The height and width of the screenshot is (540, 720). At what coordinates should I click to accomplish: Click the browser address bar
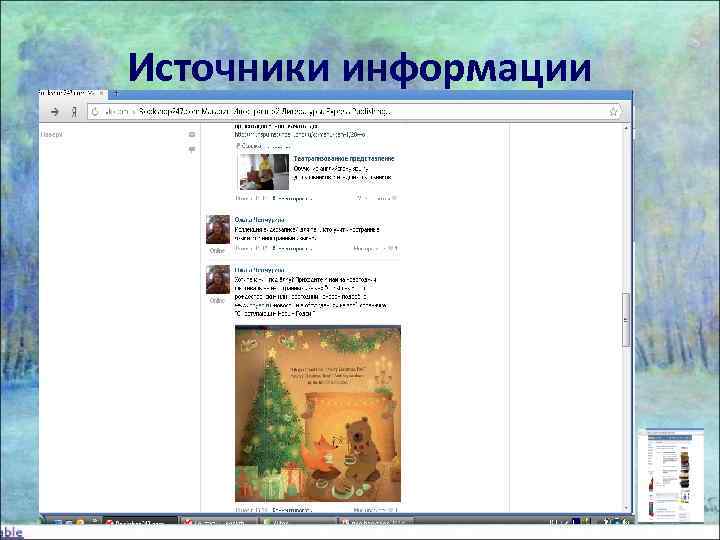coord(355,112)
